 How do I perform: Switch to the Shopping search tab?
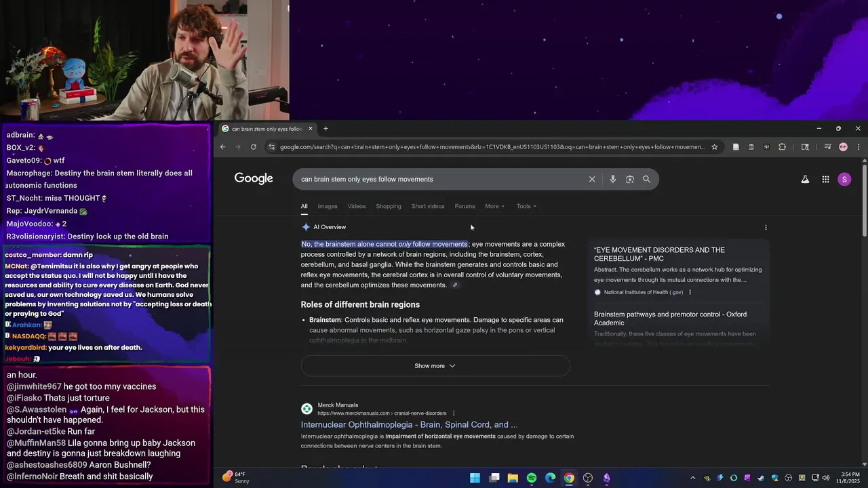coord(389,206)
